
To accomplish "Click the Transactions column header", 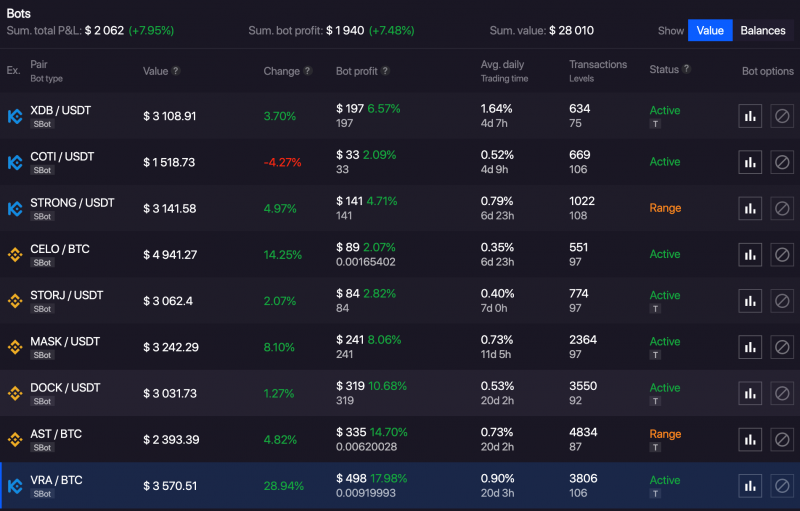I will point(598,64).
